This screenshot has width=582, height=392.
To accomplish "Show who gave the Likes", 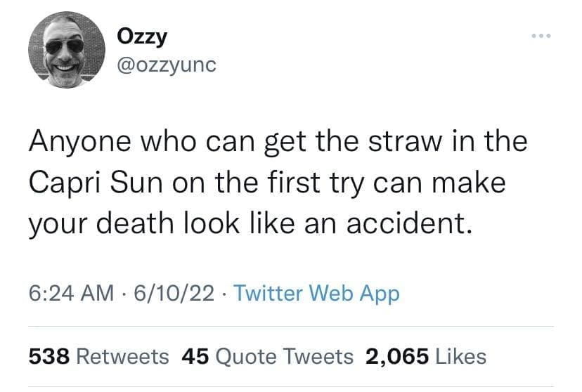I will [x=460, y=356].
